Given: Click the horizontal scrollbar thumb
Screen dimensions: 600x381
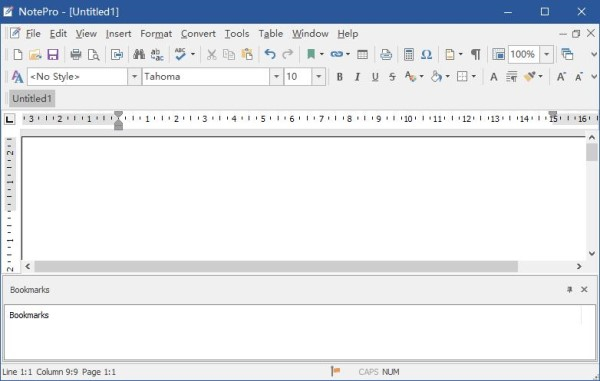Looking at the screenshot, I should [x=276, y=266].
